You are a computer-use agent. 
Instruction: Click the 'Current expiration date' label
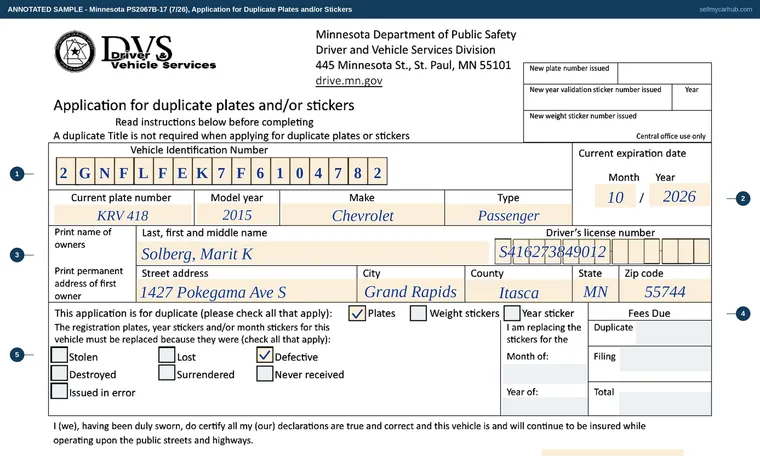[x=632, y=153]
